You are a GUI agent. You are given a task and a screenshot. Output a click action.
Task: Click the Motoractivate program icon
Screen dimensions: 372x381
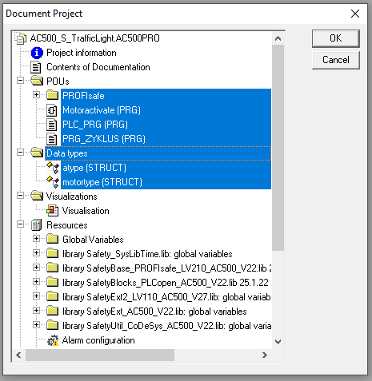pyautogui.click(x=52, y=110)
